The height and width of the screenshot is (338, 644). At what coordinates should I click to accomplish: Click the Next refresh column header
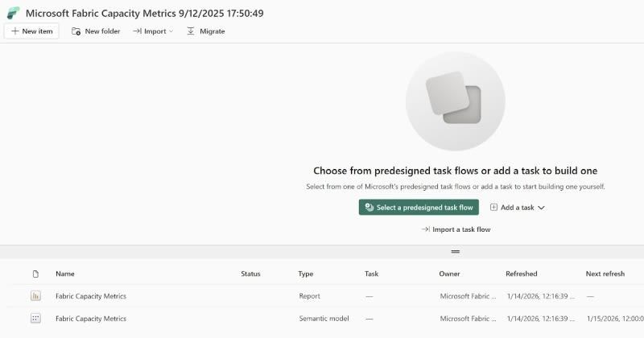click(605, 274)
